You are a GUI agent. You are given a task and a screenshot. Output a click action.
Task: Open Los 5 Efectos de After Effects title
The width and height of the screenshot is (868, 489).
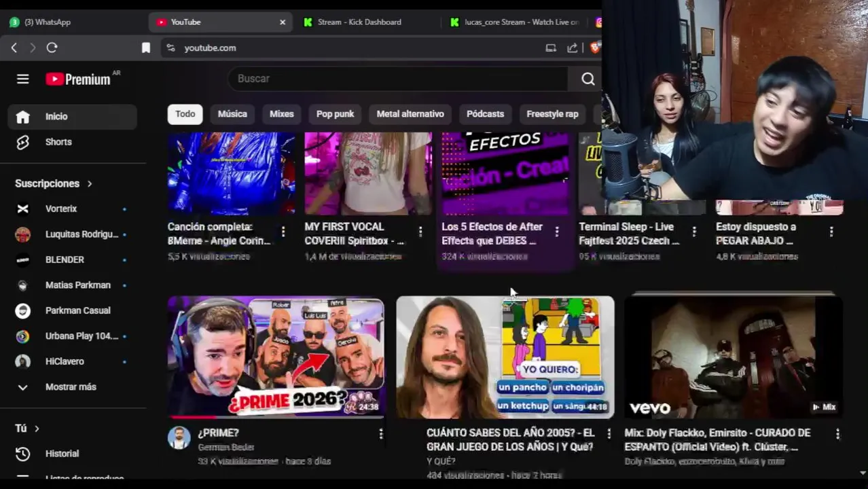click(492, 234)
